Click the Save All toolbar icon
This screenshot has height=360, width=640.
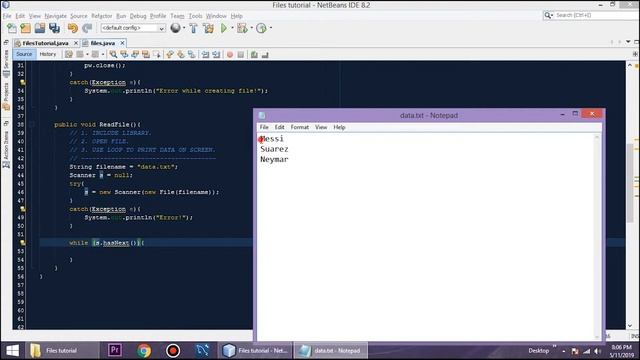tap(54, 28)
